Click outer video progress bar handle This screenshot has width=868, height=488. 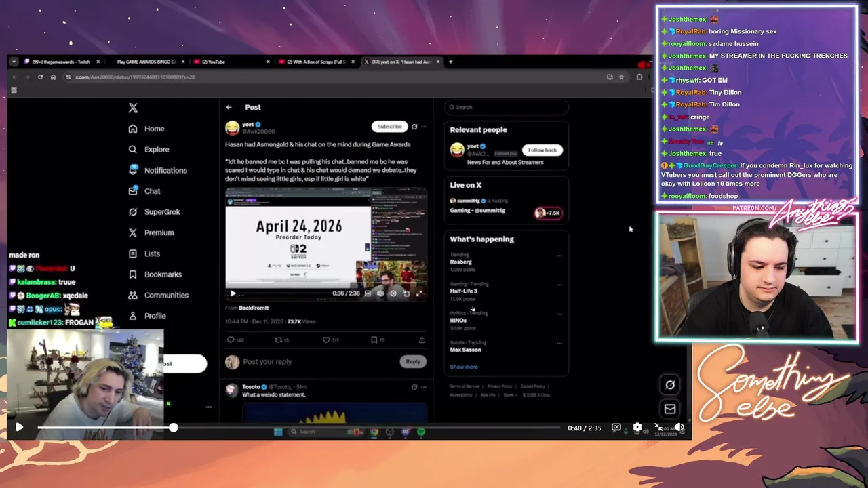[174, 428]
